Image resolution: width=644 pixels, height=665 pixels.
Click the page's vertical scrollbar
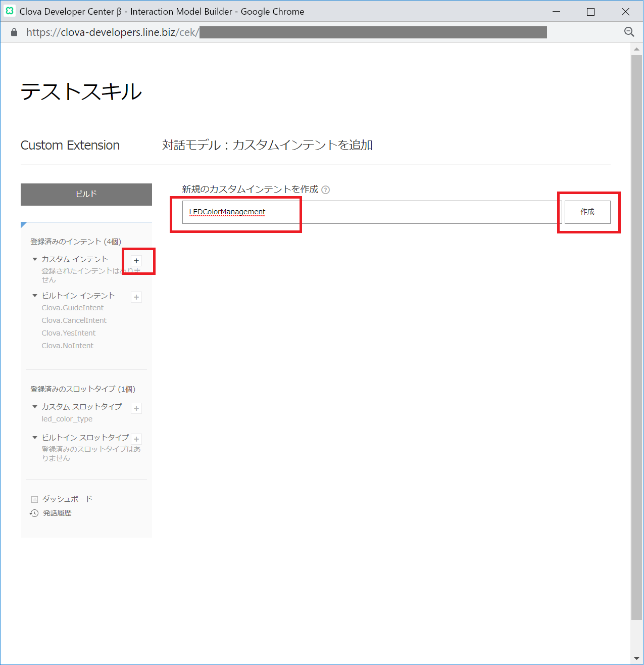click(636, 334)
